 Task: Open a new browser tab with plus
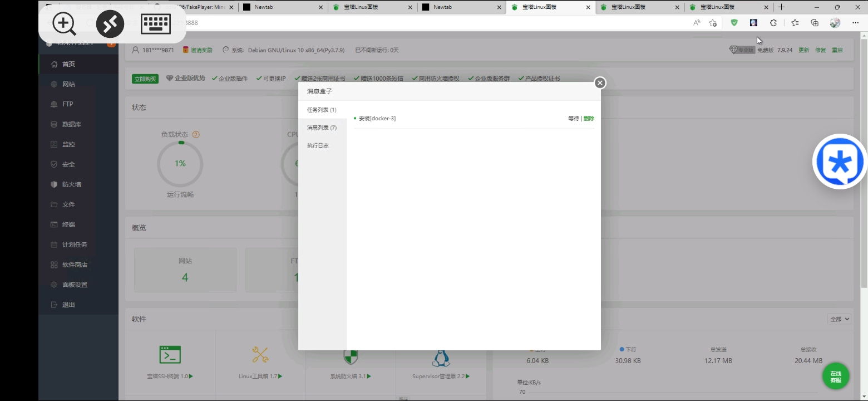pos(781,7)
